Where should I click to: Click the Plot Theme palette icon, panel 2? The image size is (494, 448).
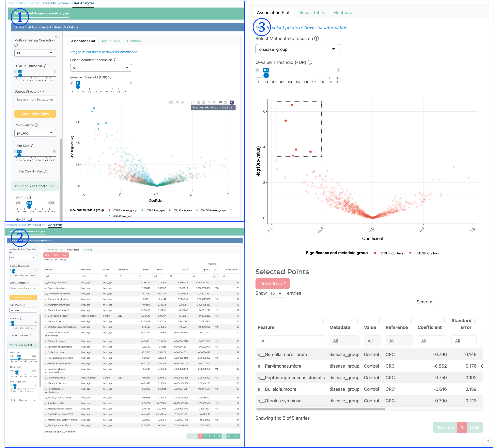[11, 400]
